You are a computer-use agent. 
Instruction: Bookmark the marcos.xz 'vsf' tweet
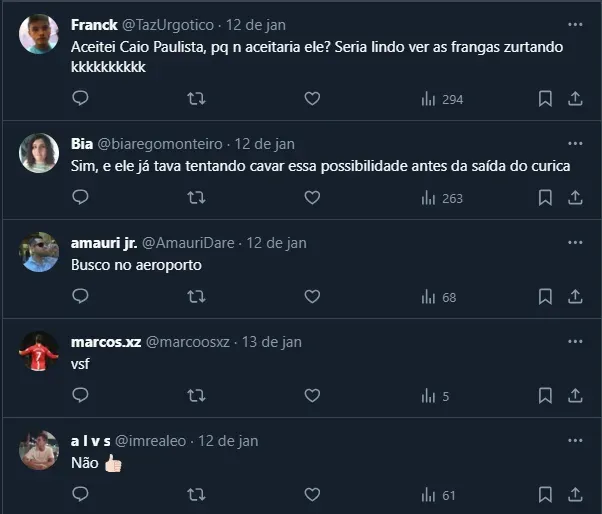click(545, 395)
